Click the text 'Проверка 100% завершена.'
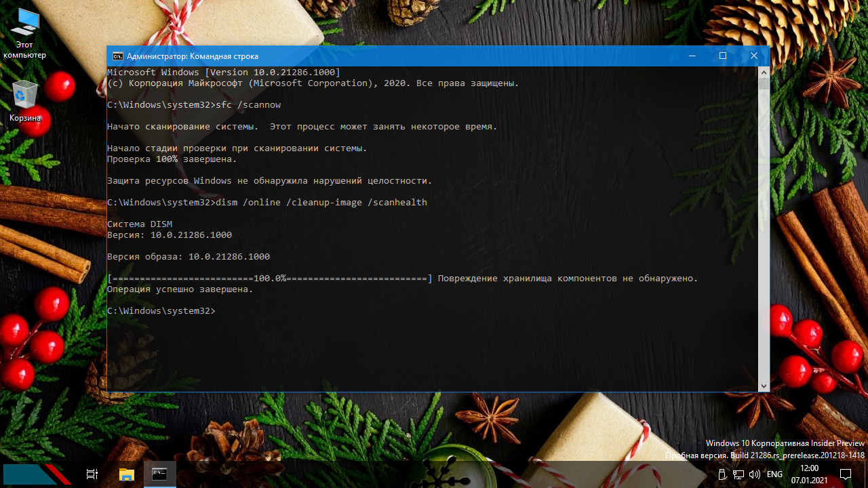 pos(172,159)
